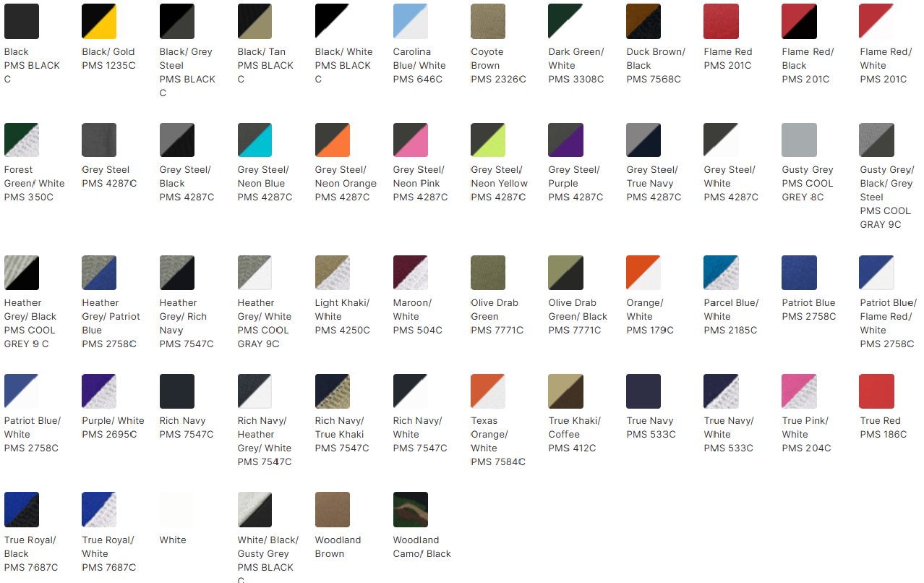Select the Woodland Camo/ Black swatch
Image resolution: width=924 pixels, height=583 pixels.
[x=409, y=509]
